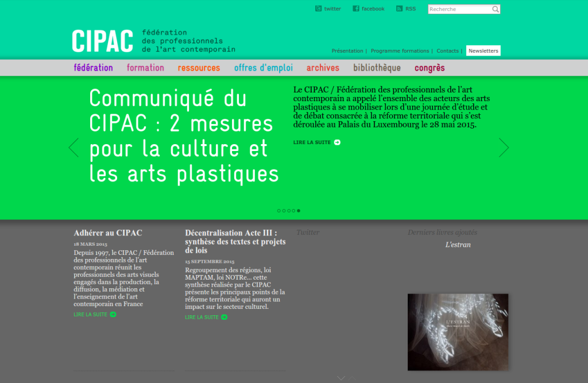Click the RSS feed icon
This screenshot has width=588, height=383.
pyautogui.click(x=400, y=9)
